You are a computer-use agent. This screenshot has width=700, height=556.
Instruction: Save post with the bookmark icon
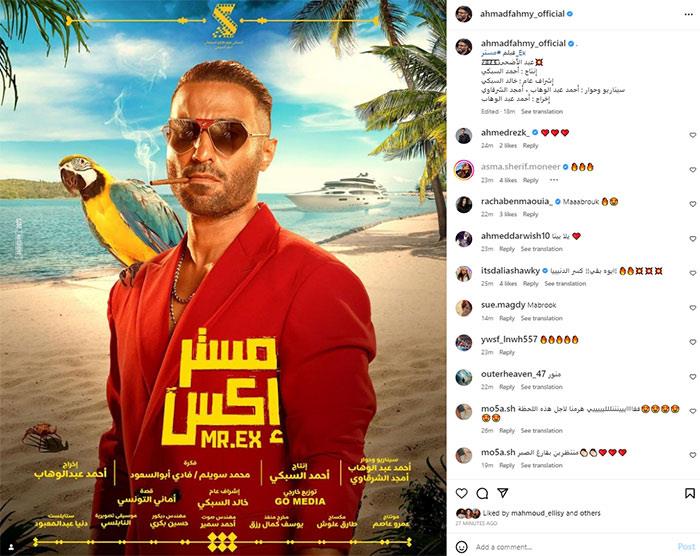click(x=690, y=493)
